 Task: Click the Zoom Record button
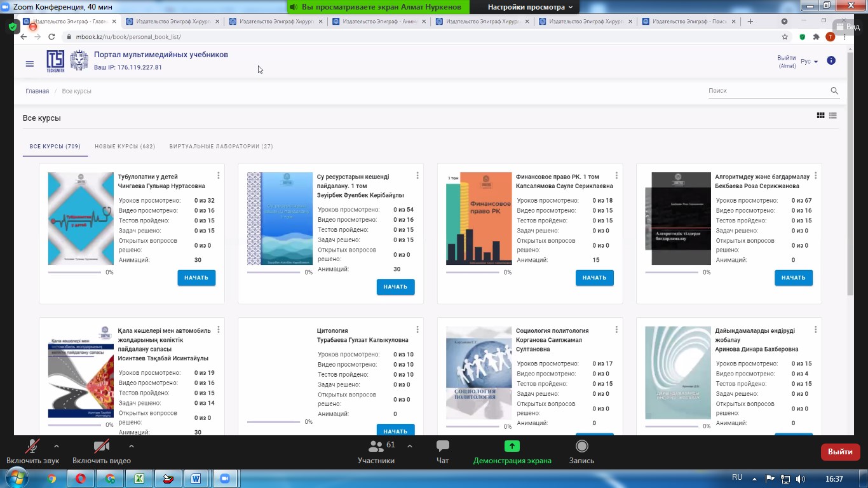[x=581, y=451]
